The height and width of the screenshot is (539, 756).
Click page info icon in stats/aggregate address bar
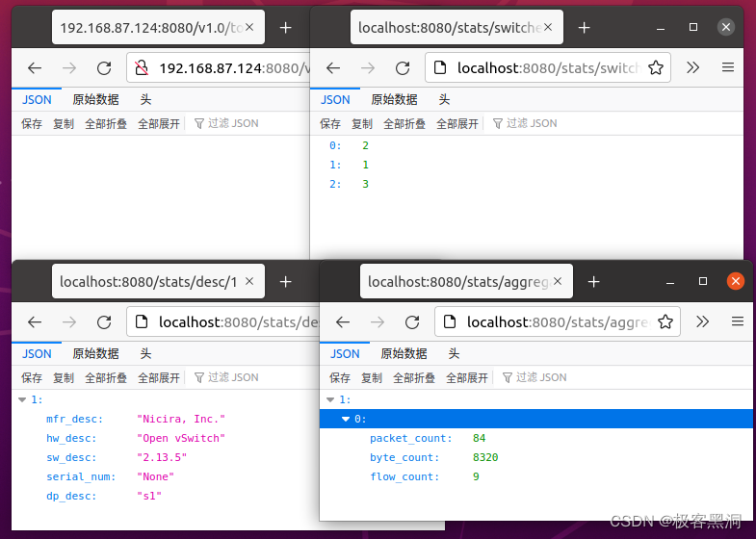coord(450,321)
